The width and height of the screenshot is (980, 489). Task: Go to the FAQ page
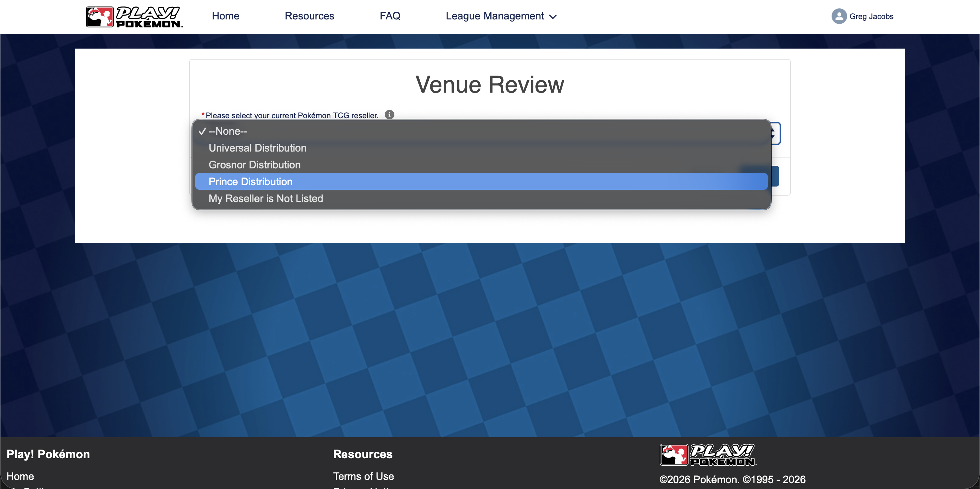tap(390, 16)
